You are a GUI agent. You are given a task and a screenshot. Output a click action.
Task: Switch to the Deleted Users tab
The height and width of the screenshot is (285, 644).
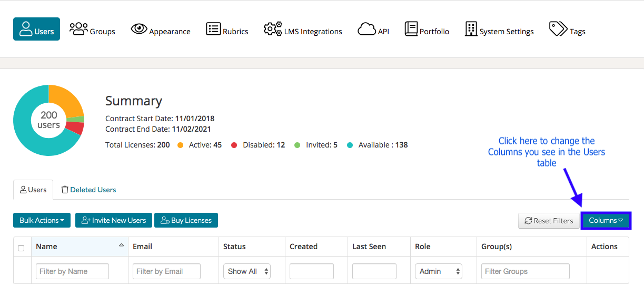point(88,190)
